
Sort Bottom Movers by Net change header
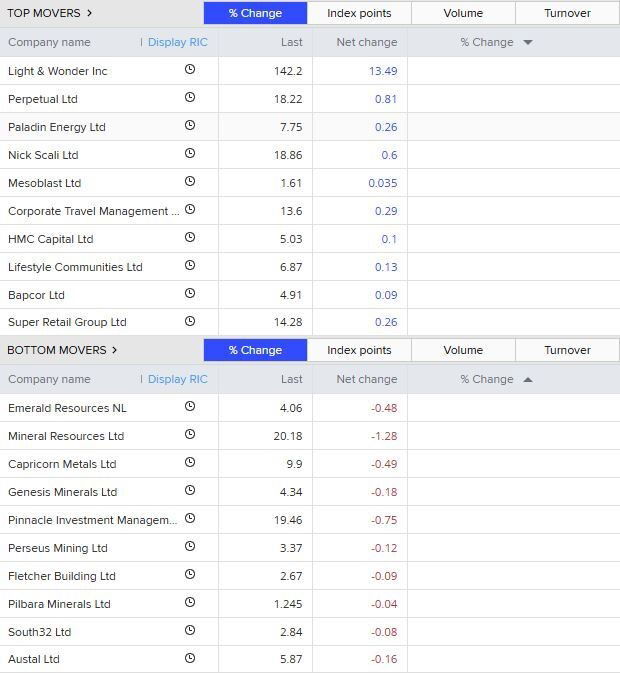point(367,379)
